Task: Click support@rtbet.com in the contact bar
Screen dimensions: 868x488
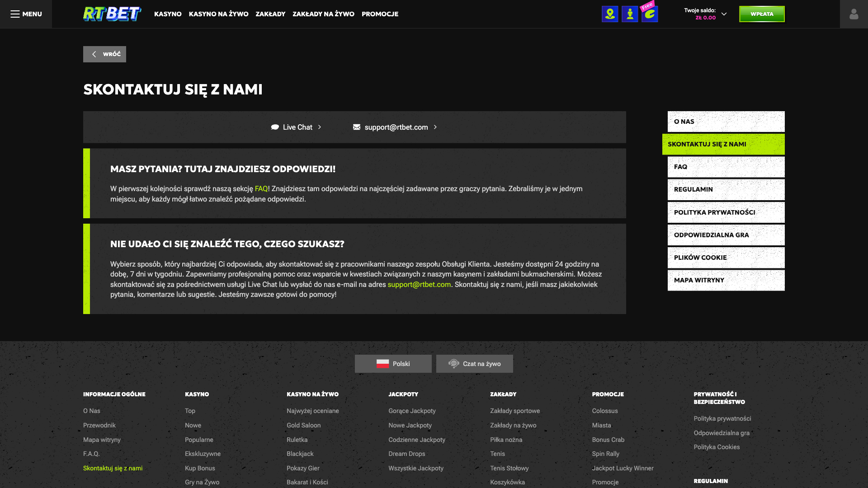Action: pyautogui.click(x=396, y=127)
